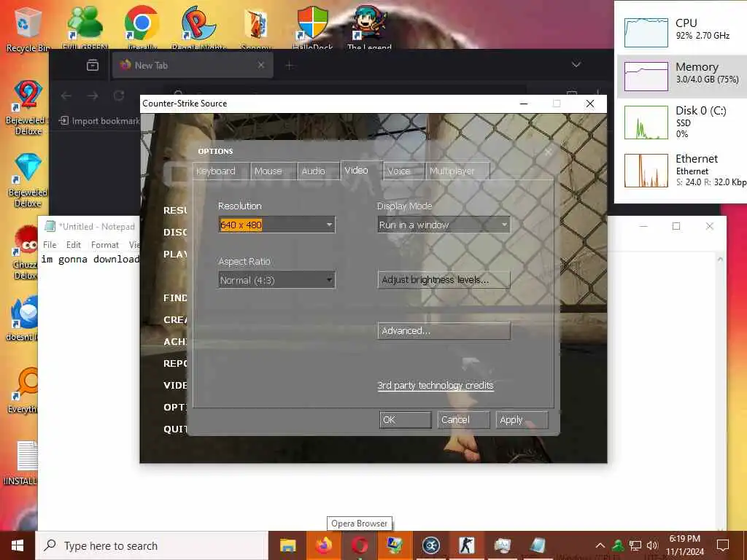Viewport: 747px width, 560px height.
Task: Open the EVIL GREEN messenger shortcut
Action: 85,28
